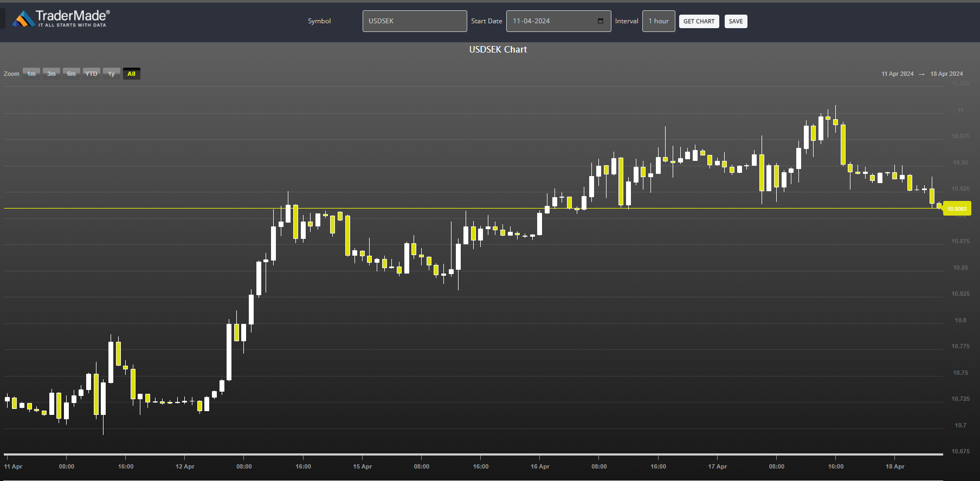Click the GET CHART button
This screenshot has width=980, height=481.
point(699,21)
